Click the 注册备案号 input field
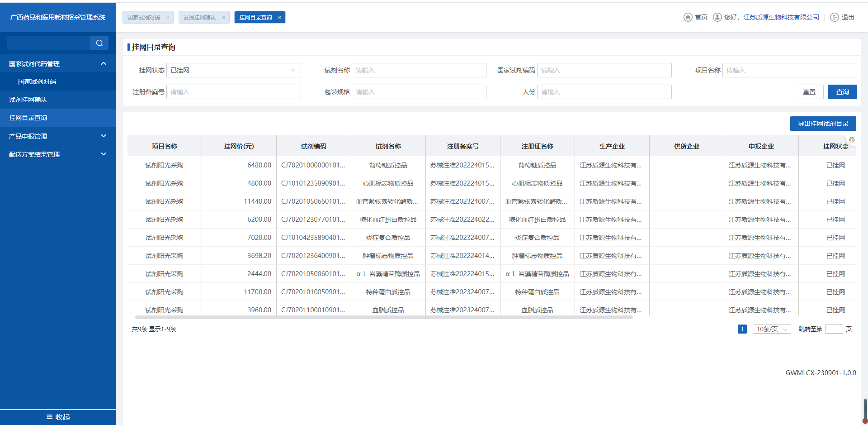Viewport: 868px width, 425px height. tap(234, 92)
